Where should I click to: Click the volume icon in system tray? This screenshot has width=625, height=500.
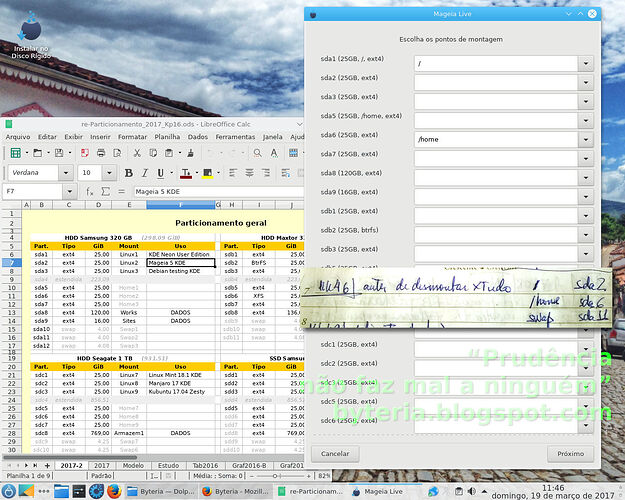pos(472,491)
